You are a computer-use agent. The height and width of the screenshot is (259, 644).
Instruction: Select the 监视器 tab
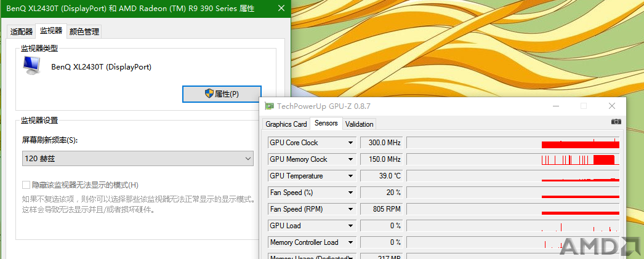tap(51, 30)
